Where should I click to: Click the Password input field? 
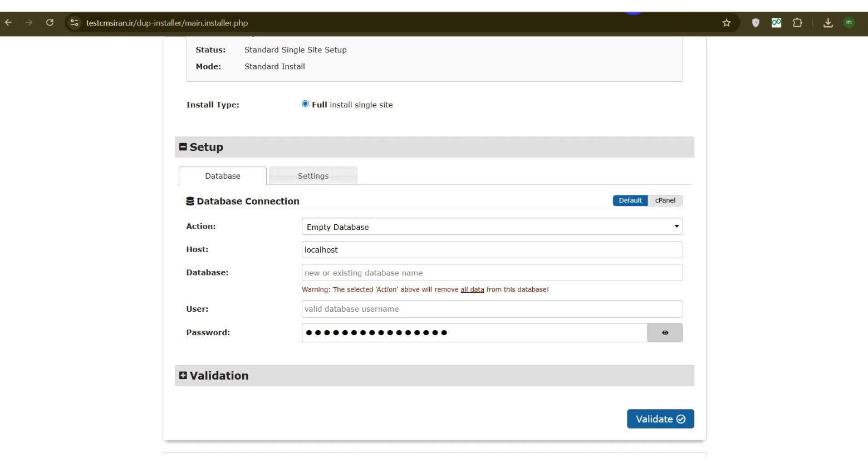pos(474,333)
